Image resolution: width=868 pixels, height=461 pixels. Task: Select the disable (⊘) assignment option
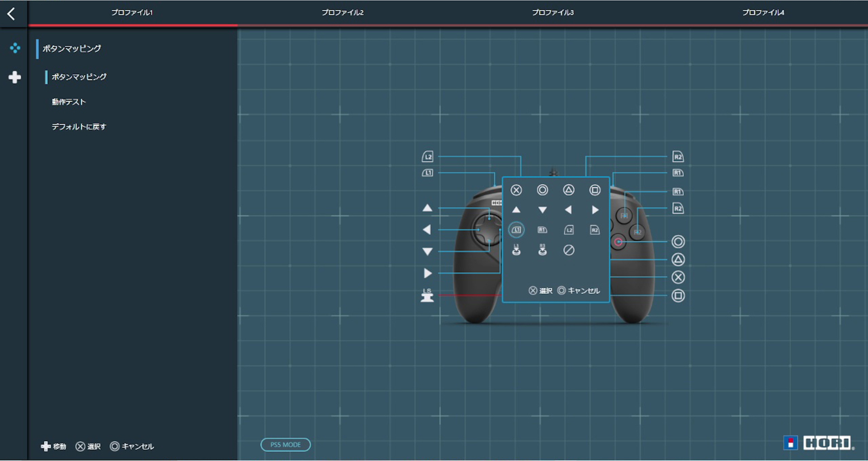[568, 250]
